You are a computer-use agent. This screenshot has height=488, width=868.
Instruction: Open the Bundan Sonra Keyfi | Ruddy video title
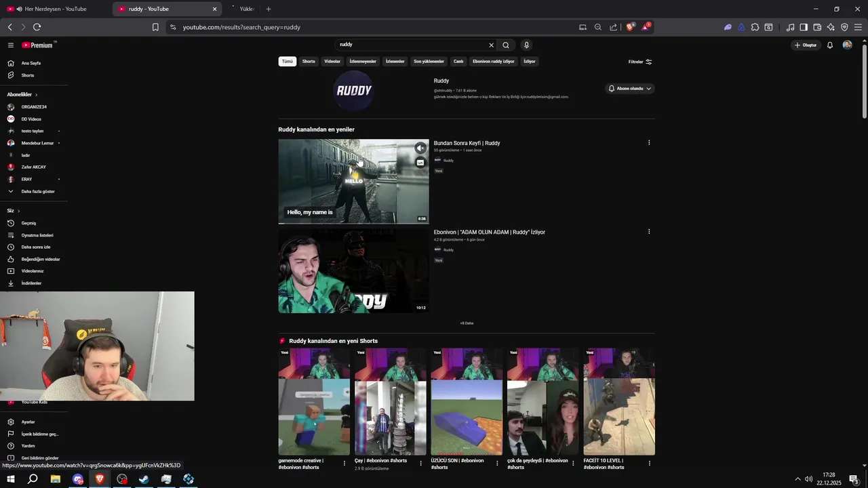[467, 143]
